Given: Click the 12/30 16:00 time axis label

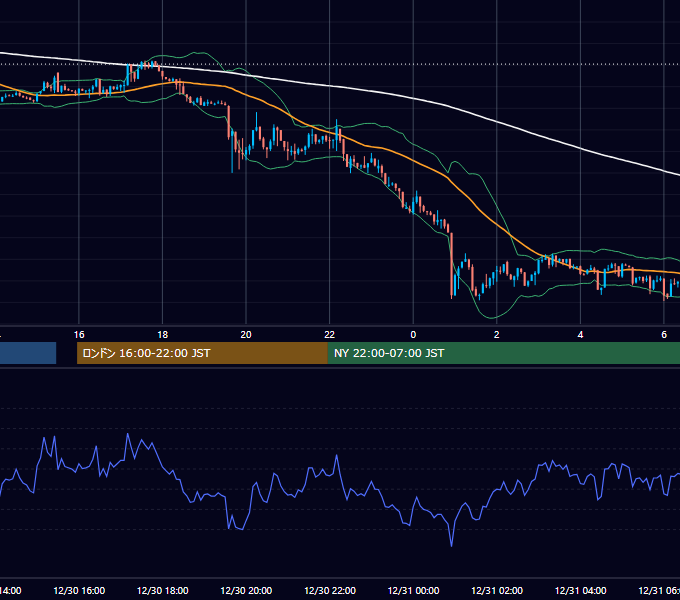Looking at the screenshot, I should click(79, 590).
